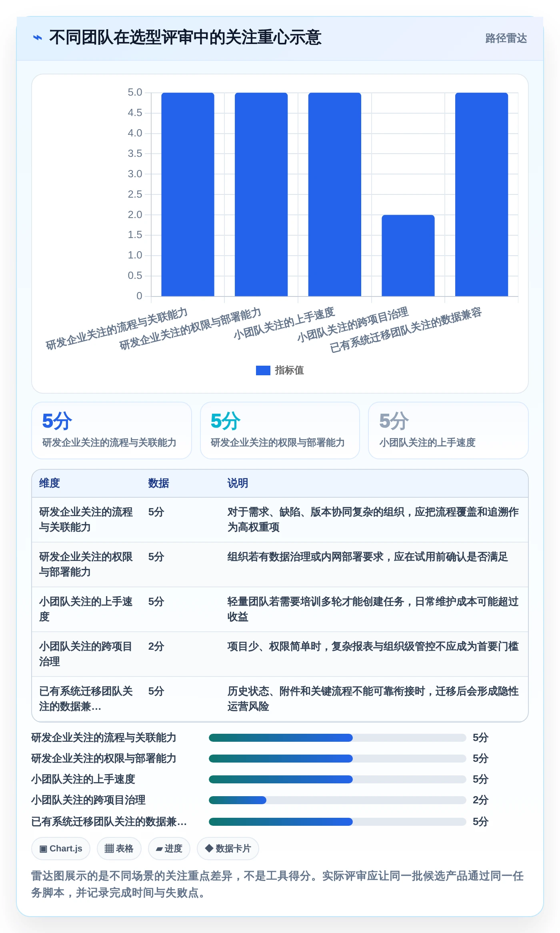Click the bar for 小团队关注的上手速度

(x=334, y=194)
